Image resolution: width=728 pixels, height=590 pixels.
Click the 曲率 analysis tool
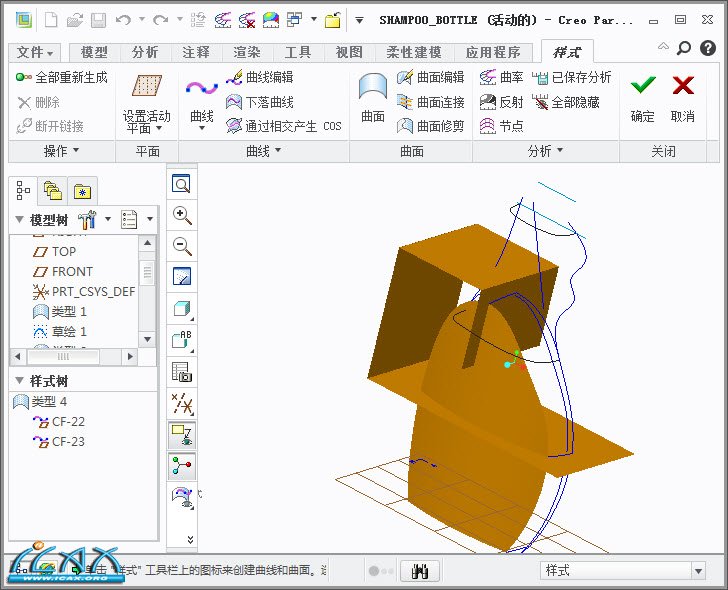(501, 77)
